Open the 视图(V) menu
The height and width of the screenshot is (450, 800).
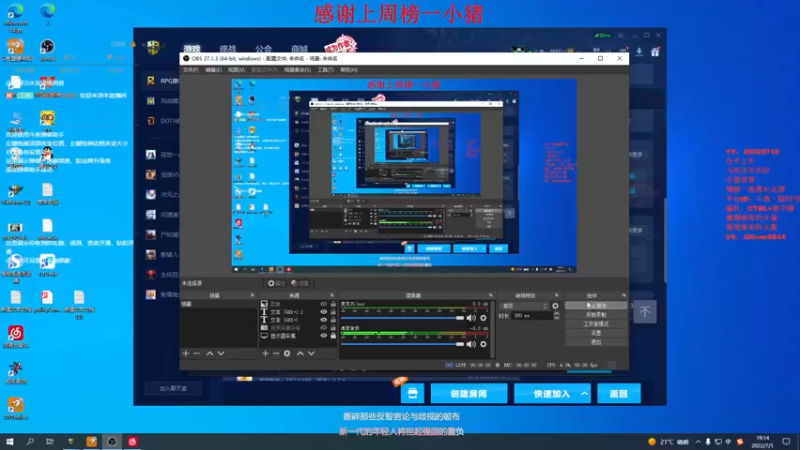(236, 70)
